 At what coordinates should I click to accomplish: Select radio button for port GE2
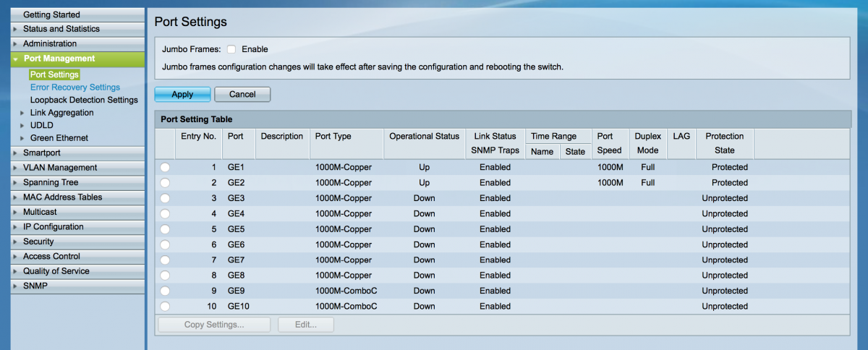point(165,183)
